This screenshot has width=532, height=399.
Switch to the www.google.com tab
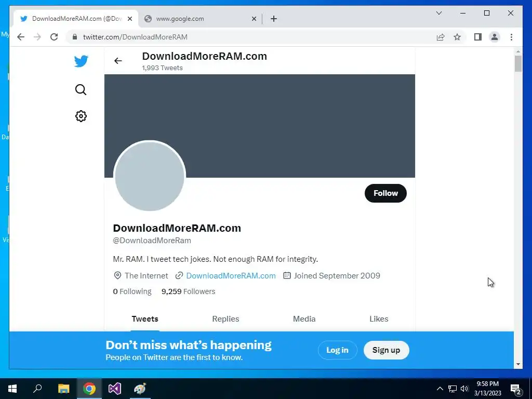(200, 19)
